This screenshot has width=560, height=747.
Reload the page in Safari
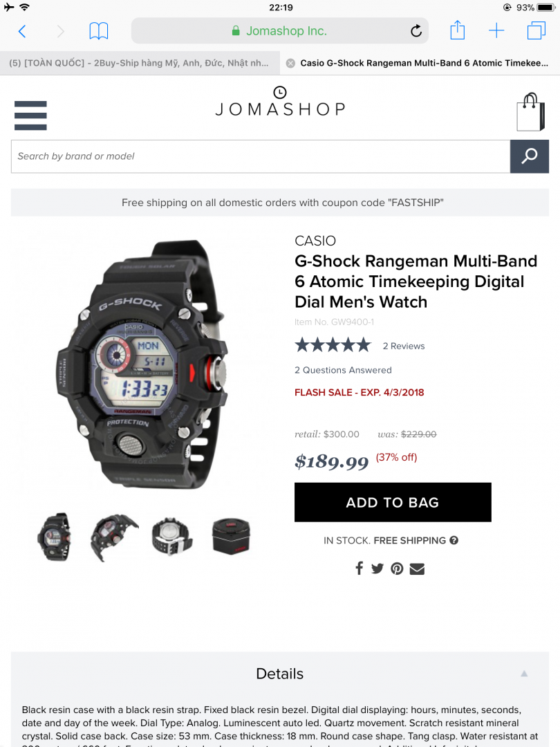[416, 31]
